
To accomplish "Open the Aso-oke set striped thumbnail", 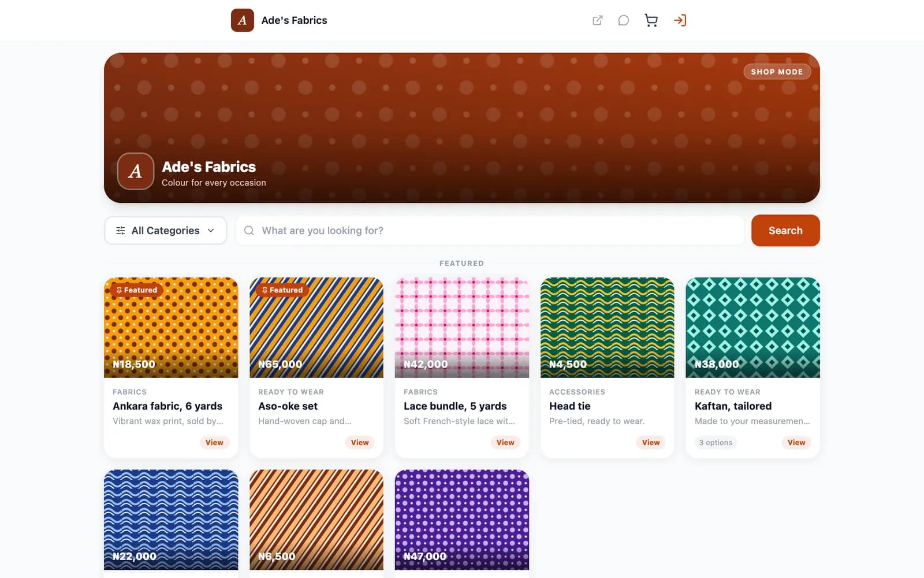I will [316, 328].
